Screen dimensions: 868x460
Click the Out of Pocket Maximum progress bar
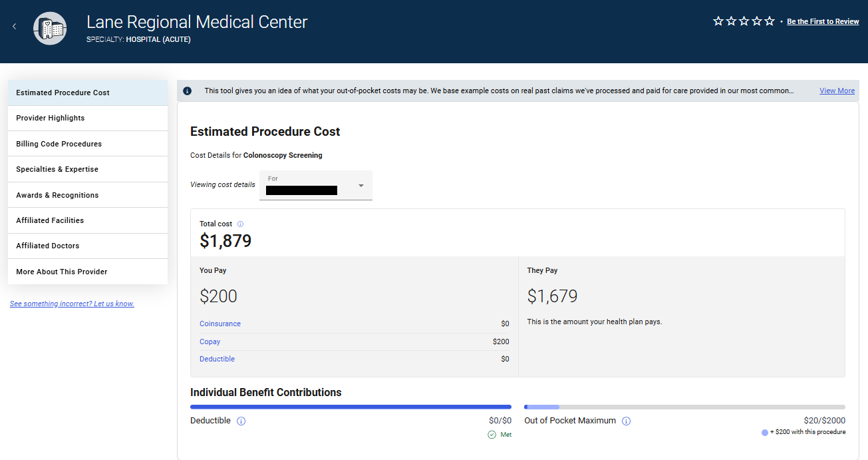(684, 407)
